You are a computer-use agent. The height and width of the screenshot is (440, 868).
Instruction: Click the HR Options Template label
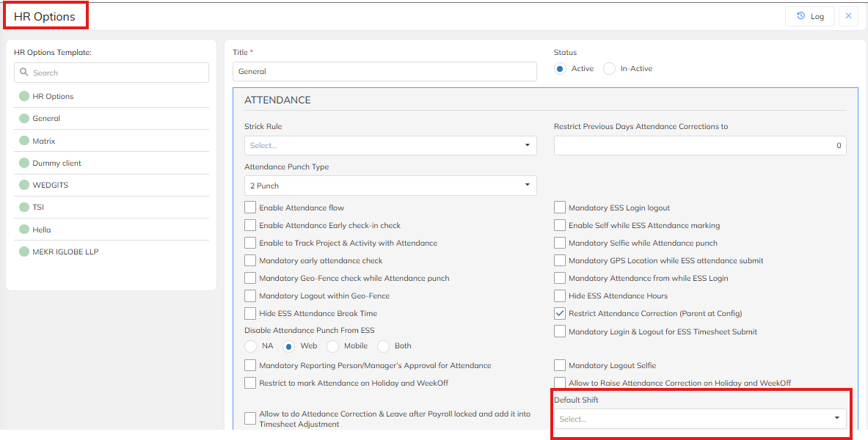pos(53,53)
